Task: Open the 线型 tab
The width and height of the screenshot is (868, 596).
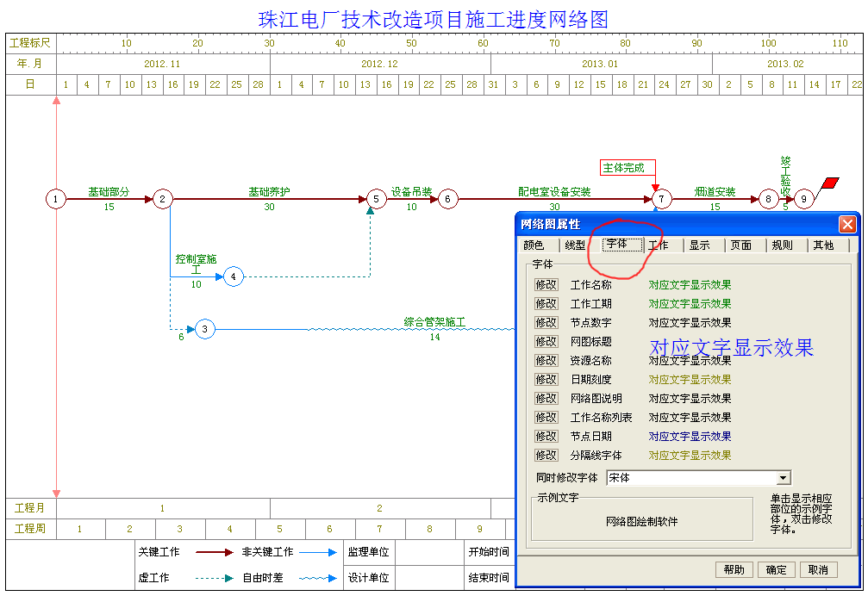Action: (575, 245)
